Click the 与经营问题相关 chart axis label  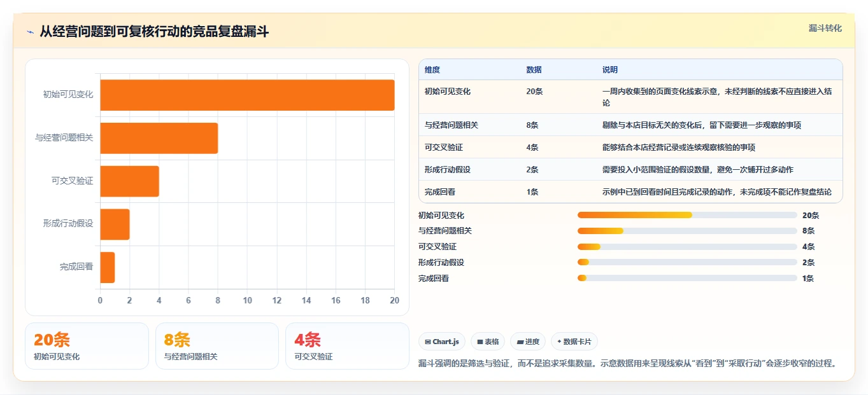pyautogui.click(x=64, y=138)
